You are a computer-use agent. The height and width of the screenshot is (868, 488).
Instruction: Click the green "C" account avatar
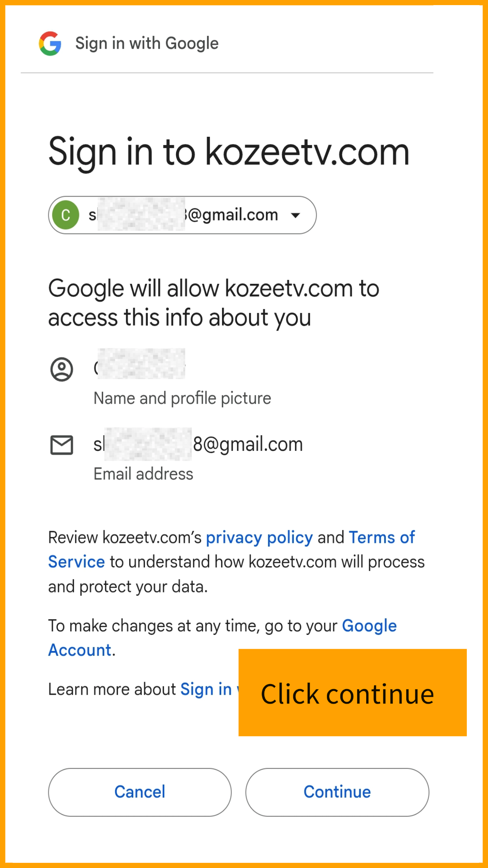point(66,215)
